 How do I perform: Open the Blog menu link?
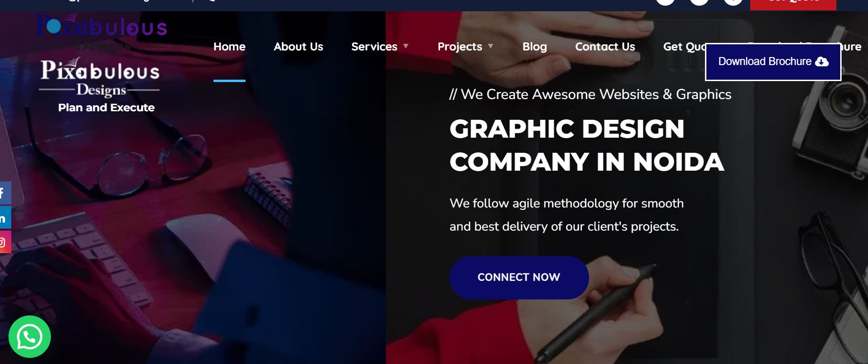(534, 47)
